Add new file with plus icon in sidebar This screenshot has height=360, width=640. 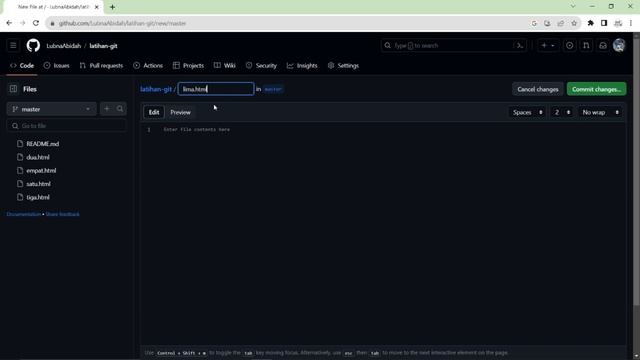tap(107, 109)
